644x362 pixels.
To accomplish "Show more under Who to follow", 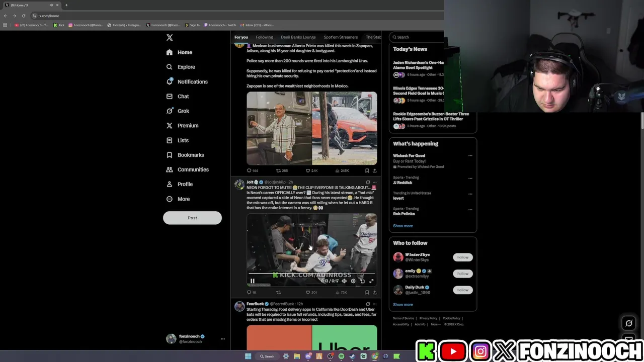I will pos(403,305).
